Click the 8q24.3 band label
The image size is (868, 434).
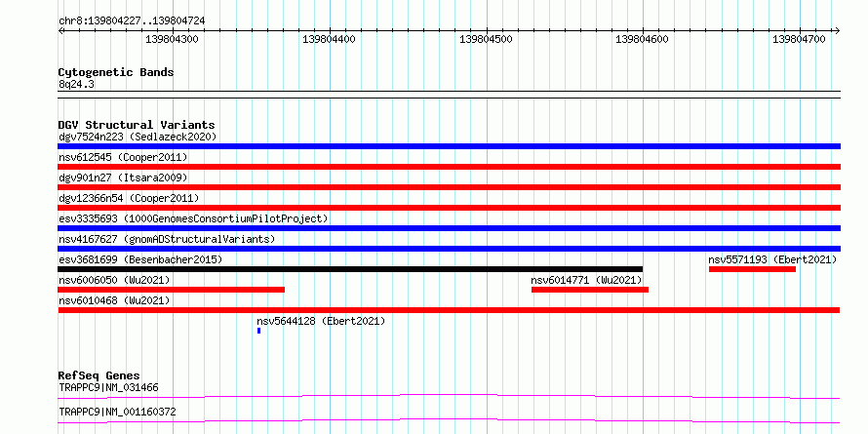click(76, 84)
